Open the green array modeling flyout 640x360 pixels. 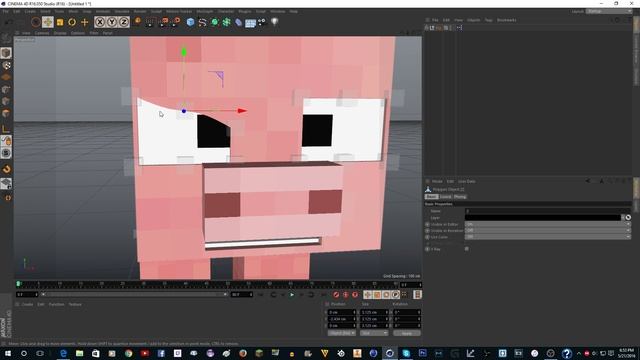pos(227,22)
